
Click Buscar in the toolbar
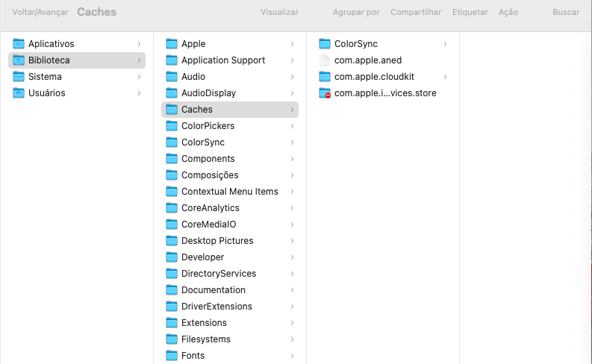566,12
